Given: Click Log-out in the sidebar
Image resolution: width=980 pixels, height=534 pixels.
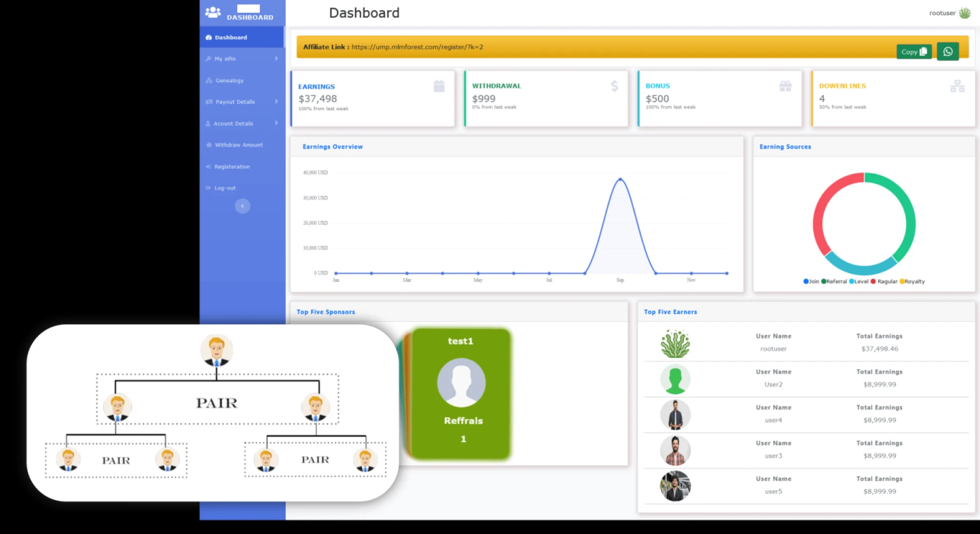Looking at the screenshot, I should pyautogui.click(x=225, y=188).
